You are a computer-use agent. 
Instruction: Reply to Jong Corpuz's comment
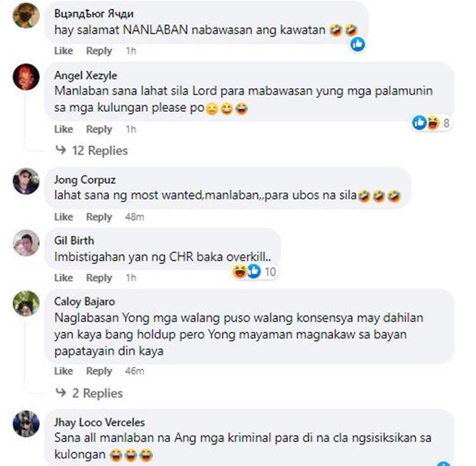click(x=99, y=217)
